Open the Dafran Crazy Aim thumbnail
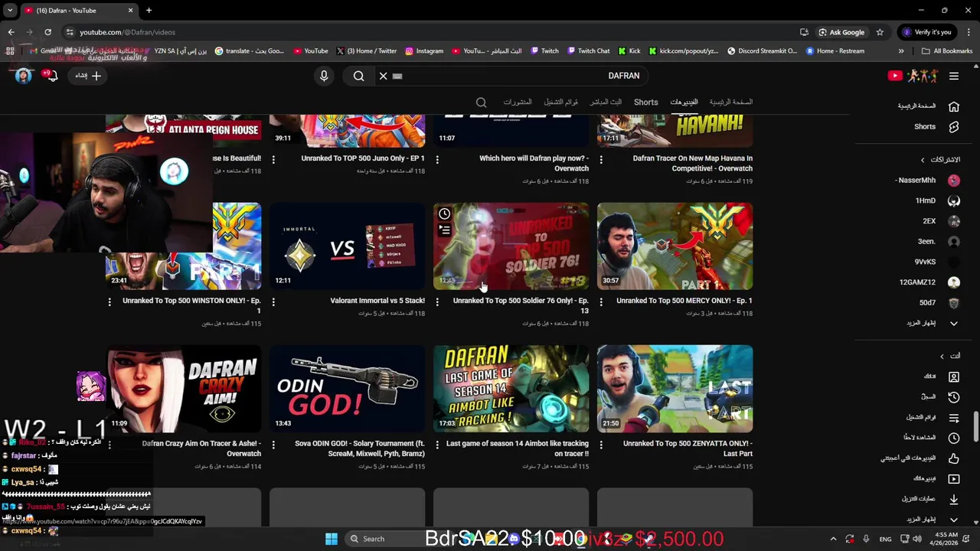The height and width of the screenshot is (551, 980). [x=184, y=389]
